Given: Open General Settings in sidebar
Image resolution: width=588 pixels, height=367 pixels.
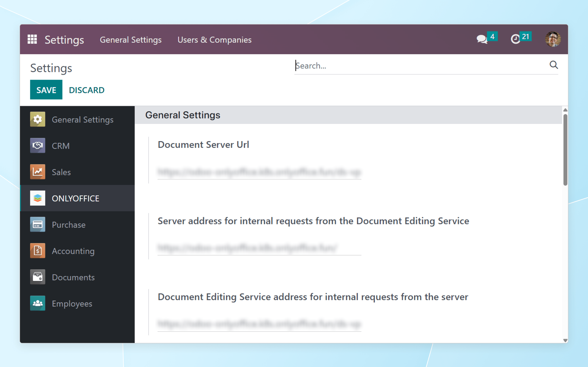Looking at the screenshot, I should click(x=82, y=119).
